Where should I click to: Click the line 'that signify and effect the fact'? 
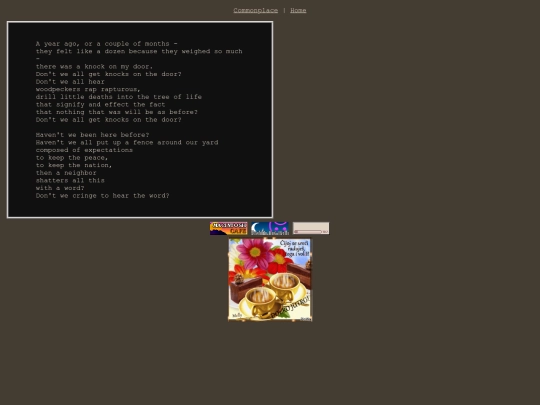click(101, 104)
